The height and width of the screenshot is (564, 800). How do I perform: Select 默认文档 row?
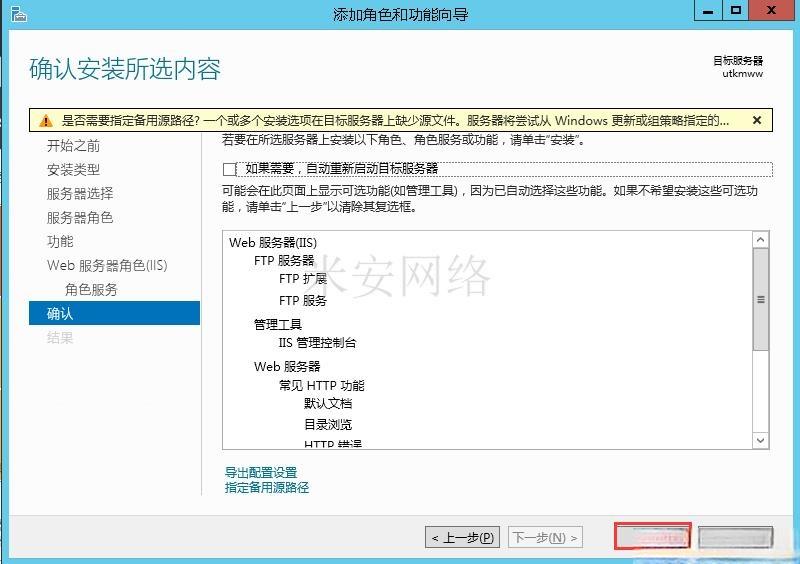point(328,404)
